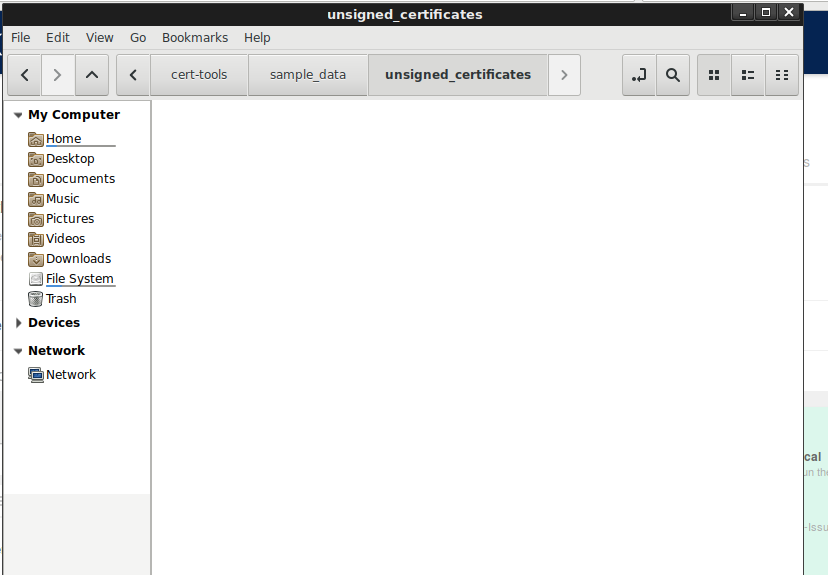Go up to the parent folder

(x=92, y=75)
